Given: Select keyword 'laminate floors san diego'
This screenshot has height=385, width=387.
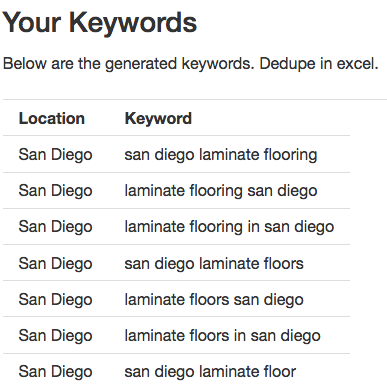Looking at the screenshot, I should [x=214, y=299].
